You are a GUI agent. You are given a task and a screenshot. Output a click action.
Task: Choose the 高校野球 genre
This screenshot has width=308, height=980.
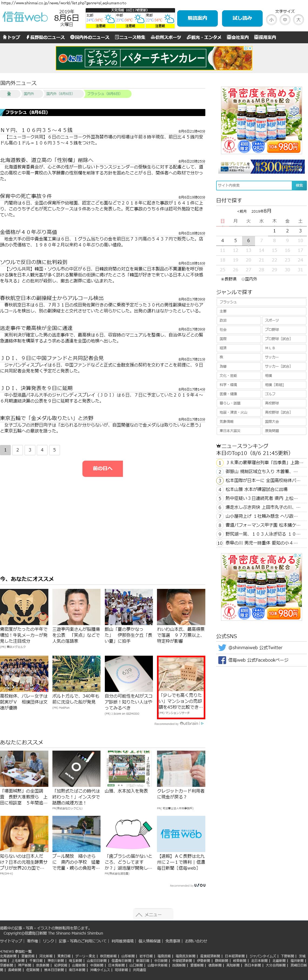(284, 403)
